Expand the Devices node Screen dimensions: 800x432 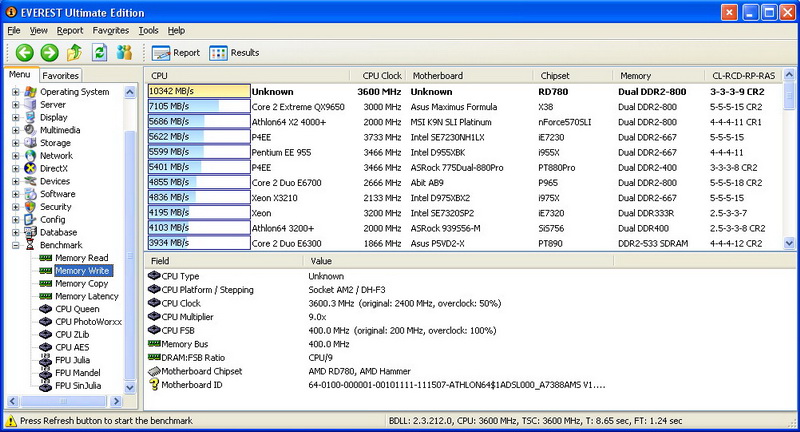pyautogui.click(x=15, y=181)
